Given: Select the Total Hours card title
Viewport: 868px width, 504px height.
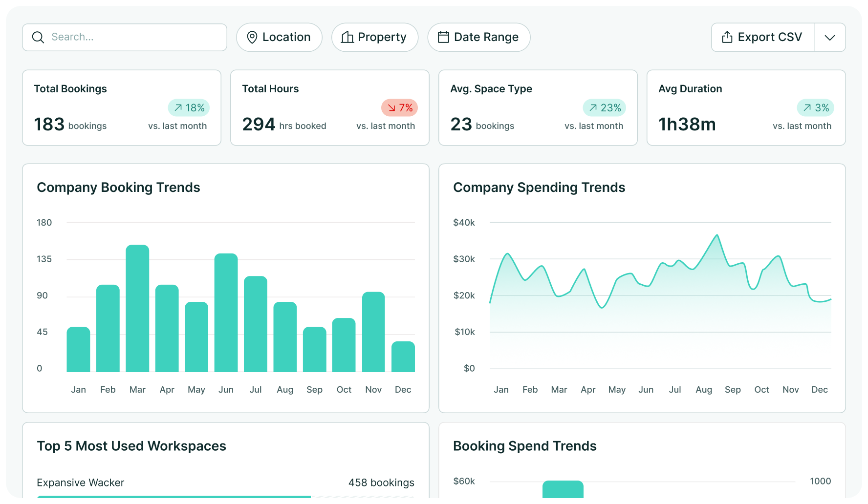Looking at the screenshot, I should click(270, 89).
